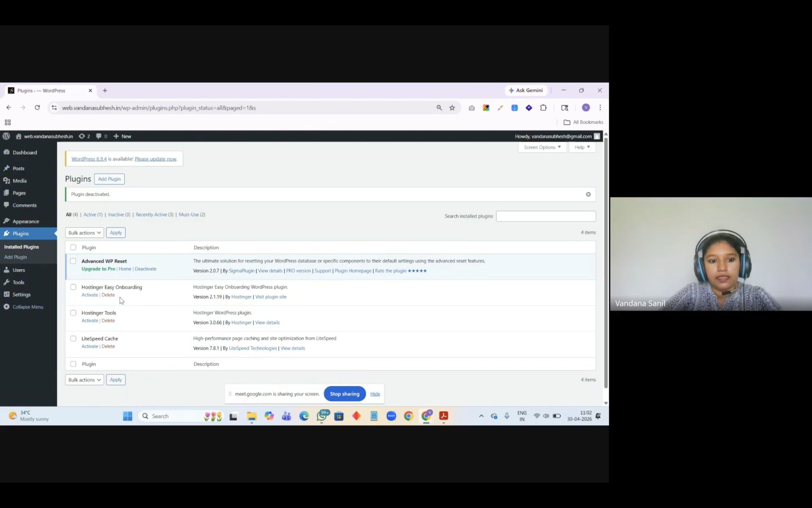The width and height of the screenshot is (812, 508).
Task: Check the Hostinger Tools plugin checkbox
Action: coord(73,313)
